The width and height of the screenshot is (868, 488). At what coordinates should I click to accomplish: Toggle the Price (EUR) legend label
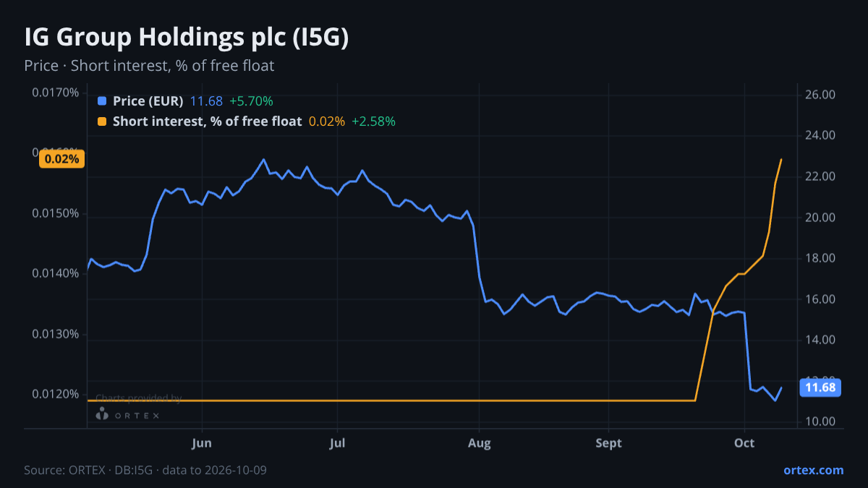(x=148, y=101)
